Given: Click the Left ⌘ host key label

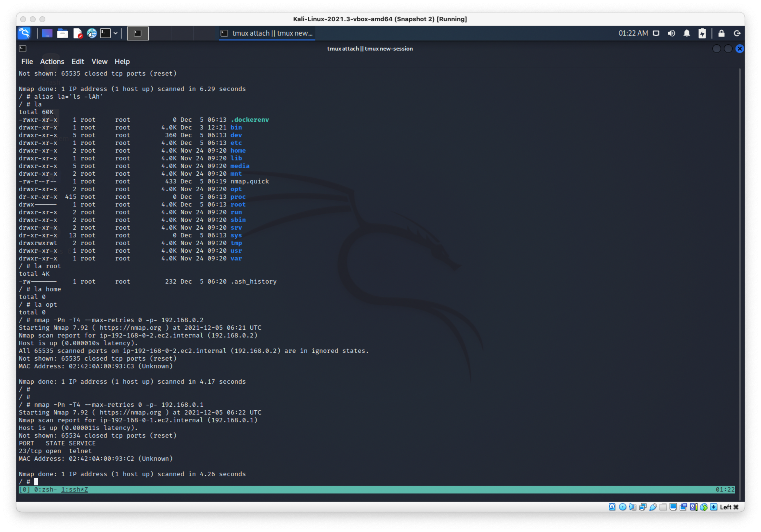Looking at the screenshot, I should coord(729,507).
